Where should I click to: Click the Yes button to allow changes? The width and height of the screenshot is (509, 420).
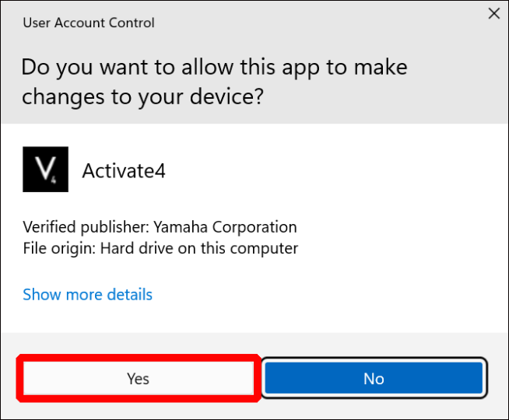(x=139, y=378)
